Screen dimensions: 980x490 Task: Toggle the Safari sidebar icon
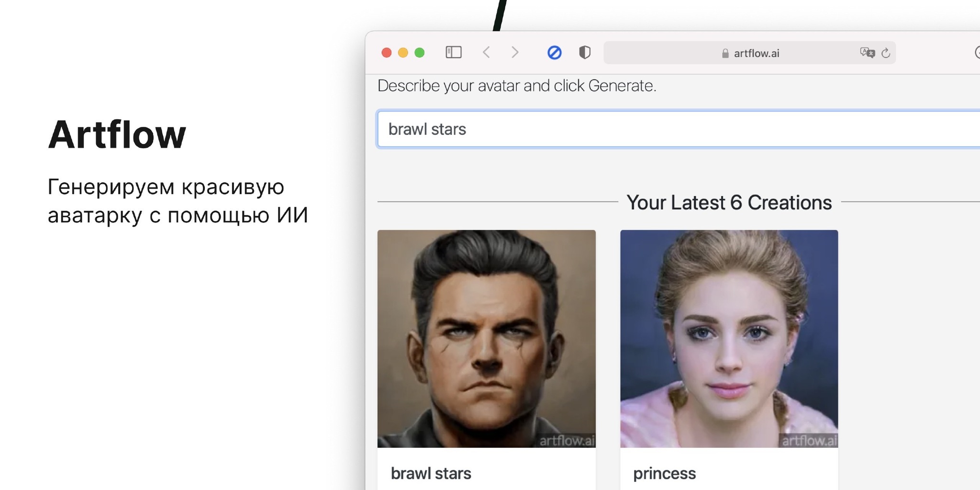pos(453,52)
